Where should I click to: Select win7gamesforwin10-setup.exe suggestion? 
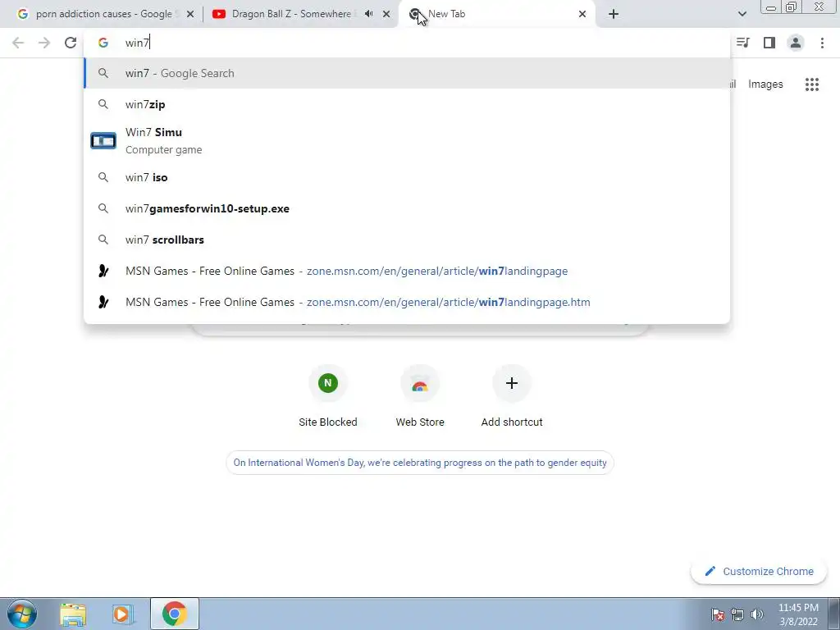(407, 208)
